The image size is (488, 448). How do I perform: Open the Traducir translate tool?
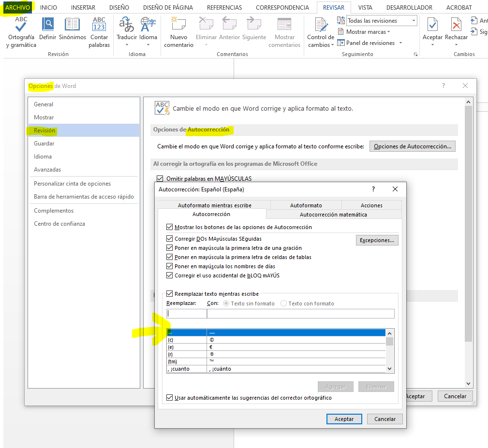coord(127,25)
